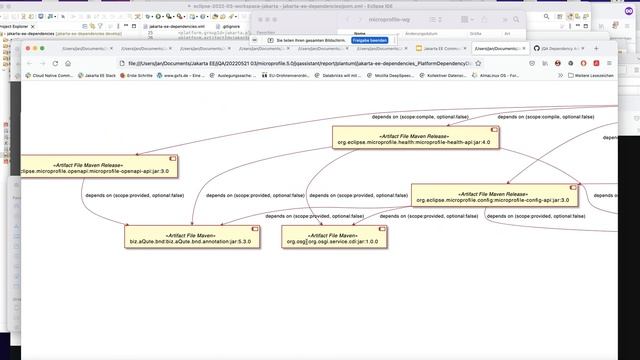Open the Databricks will mit bookmark

point(338,76)
